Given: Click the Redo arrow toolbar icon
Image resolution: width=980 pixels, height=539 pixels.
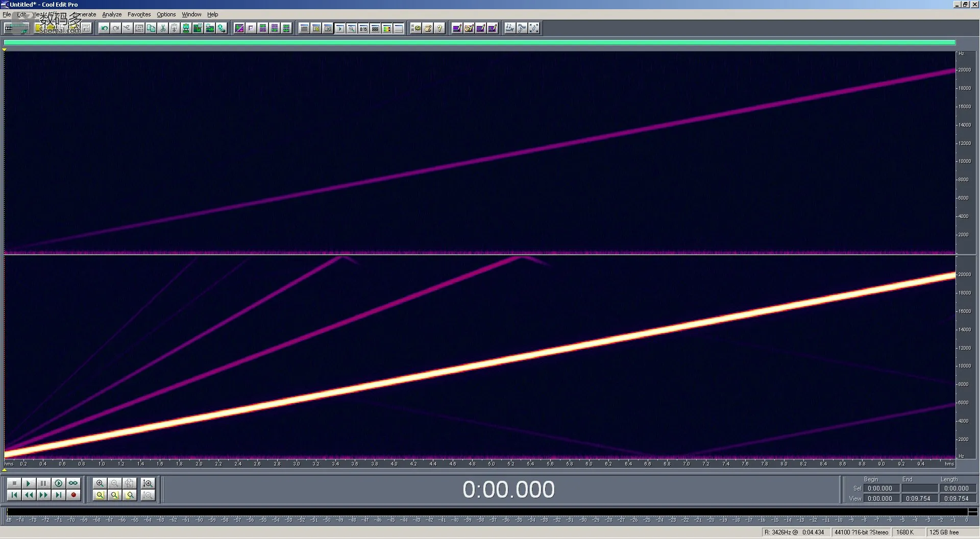Looking at the screenshot, I should click(116, 28).
